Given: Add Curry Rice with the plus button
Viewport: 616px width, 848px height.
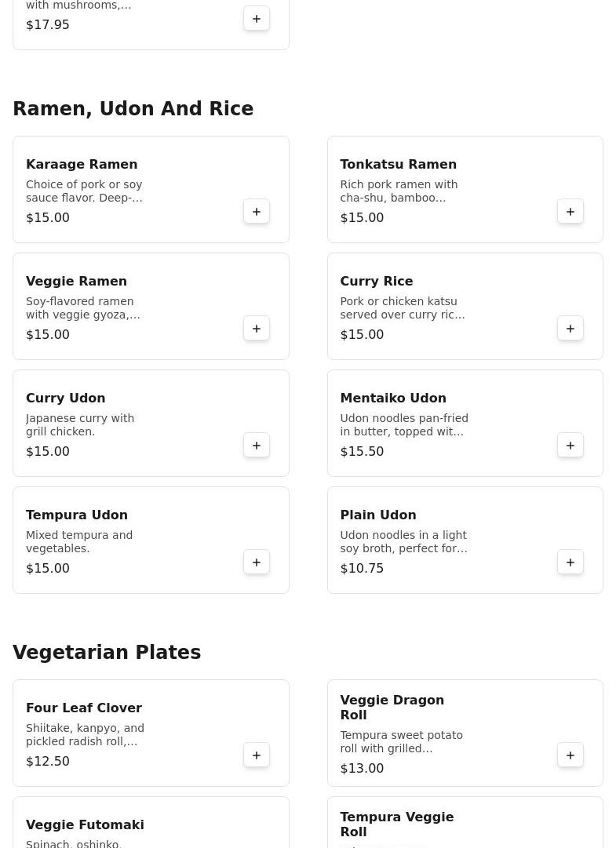Looking at the screenshot, I should point(570,329).
